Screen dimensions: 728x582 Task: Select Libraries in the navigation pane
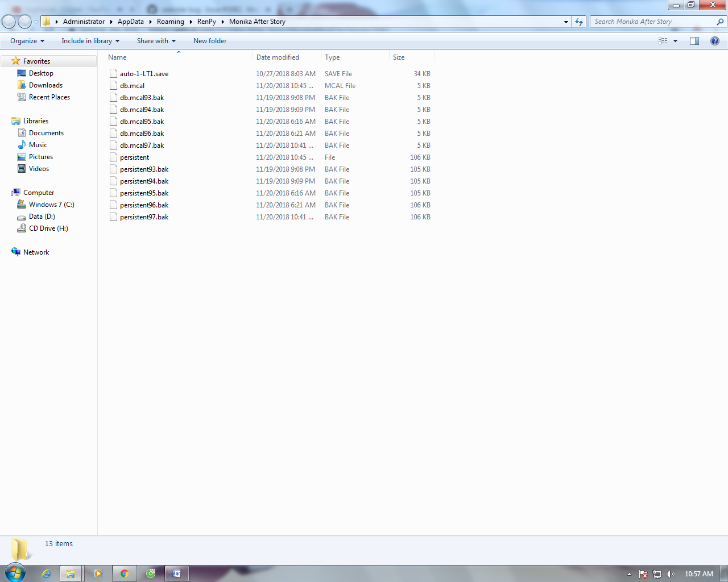(x=35, y=121)
